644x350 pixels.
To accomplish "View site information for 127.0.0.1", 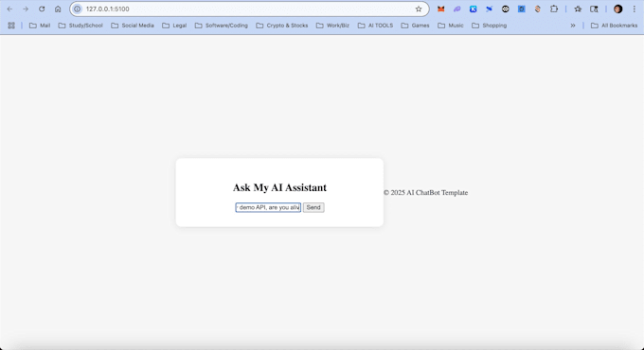I will [78, 9].
